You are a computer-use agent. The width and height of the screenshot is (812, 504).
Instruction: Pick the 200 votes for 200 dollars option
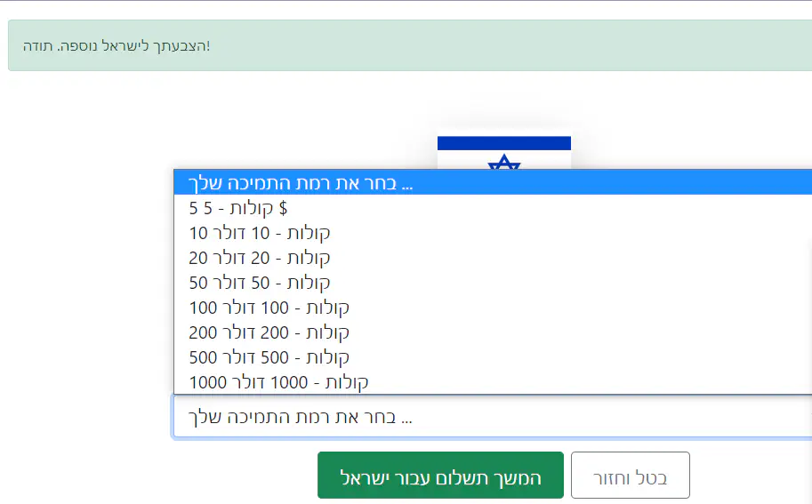click(269, 332)
